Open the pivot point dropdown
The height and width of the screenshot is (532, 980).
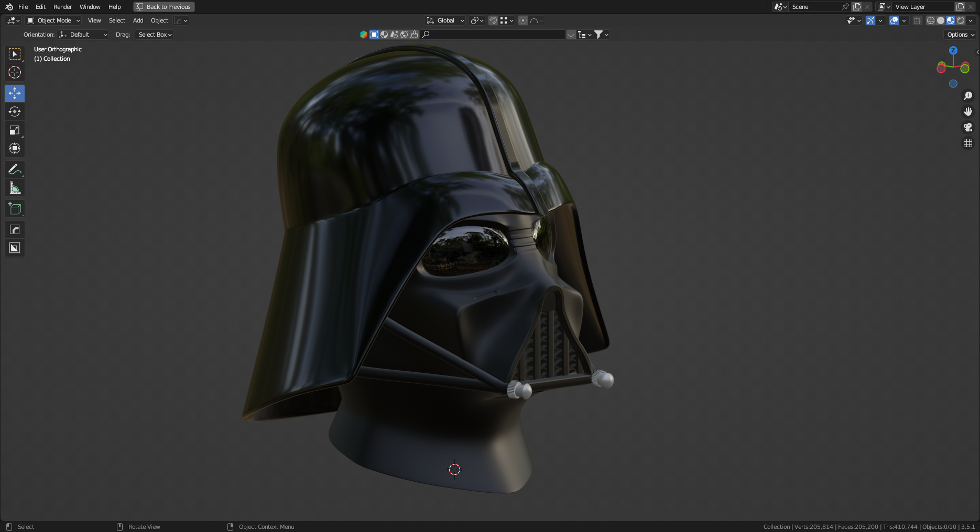pyautogui.click(x=477, y=20)
